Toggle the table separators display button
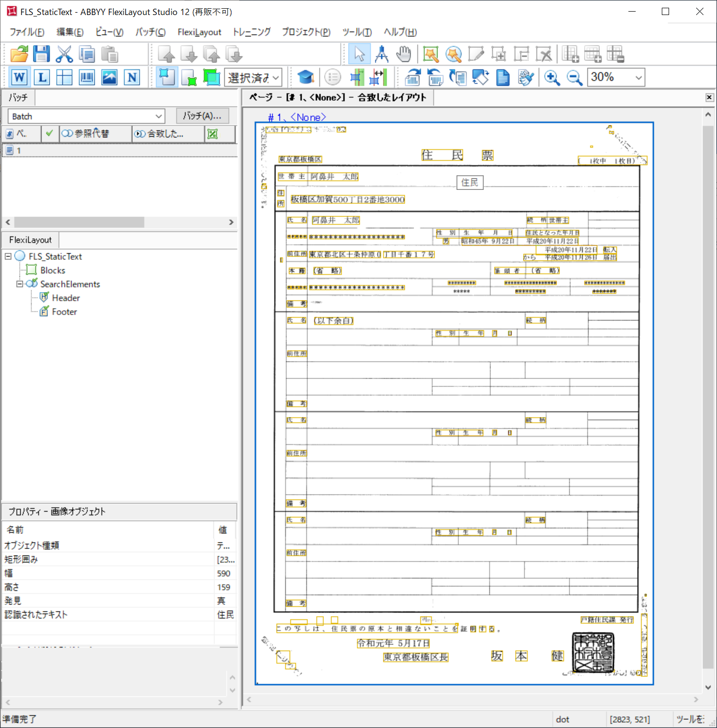This screenshot has width=717, height=728. pos(64,77)
